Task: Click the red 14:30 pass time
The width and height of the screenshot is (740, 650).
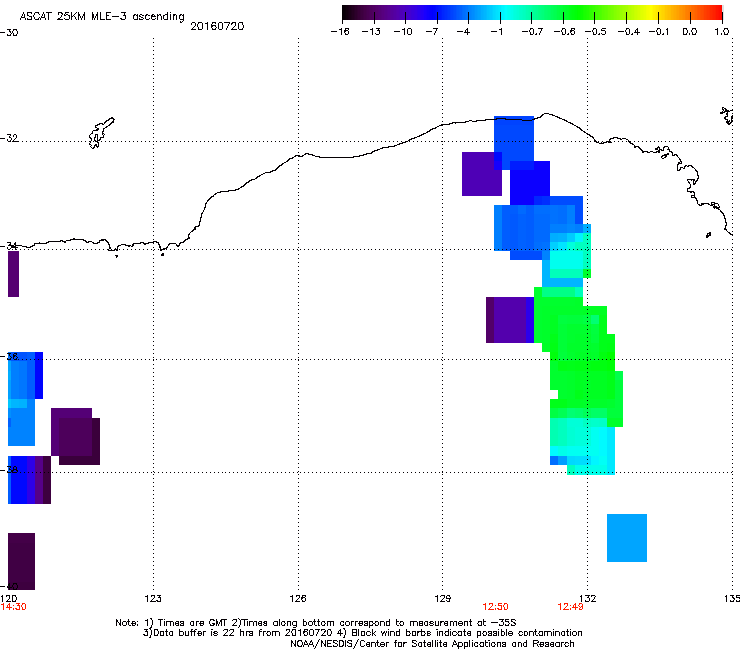Action: [14, 607]
